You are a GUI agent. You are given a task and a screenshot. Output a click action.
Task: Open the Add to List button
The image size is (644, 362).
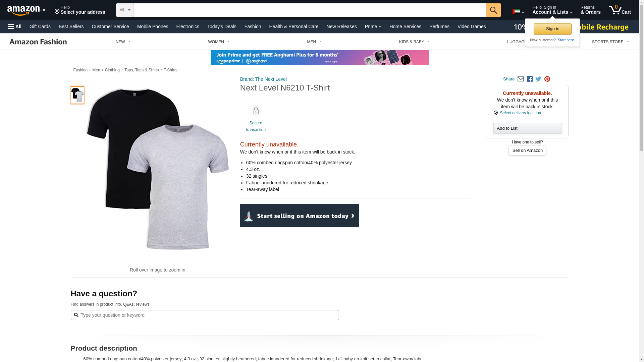coord(527,128)
